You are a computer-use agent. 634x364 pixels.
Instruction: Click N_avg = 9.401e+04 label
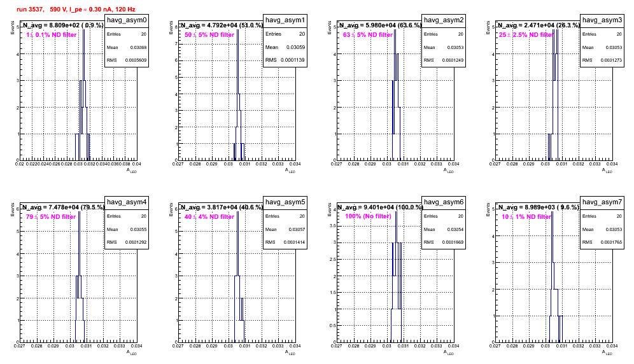[380, 207]
